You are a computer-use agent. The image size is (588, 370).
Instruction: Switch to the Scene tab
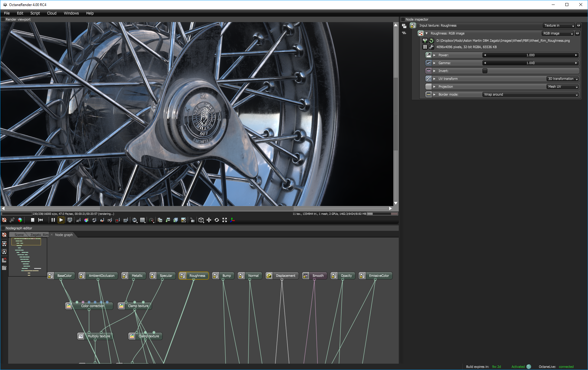coord(19,235)
